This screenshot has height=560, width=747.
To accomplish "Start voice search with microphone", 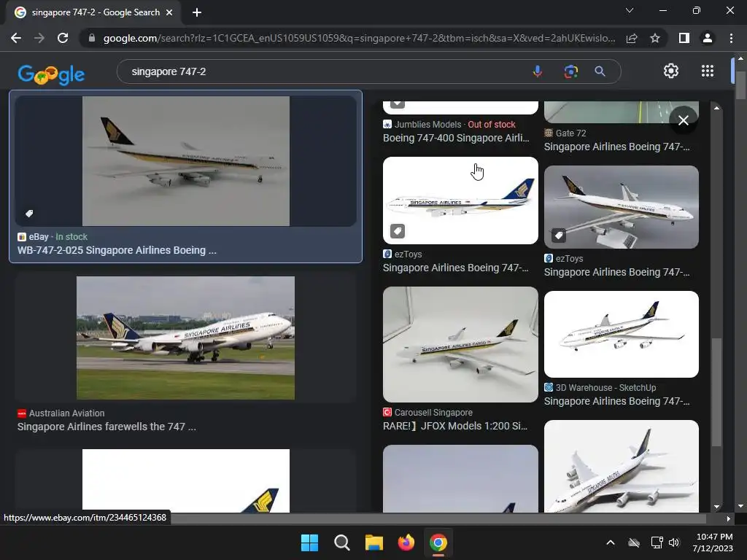I will (538, 71).
